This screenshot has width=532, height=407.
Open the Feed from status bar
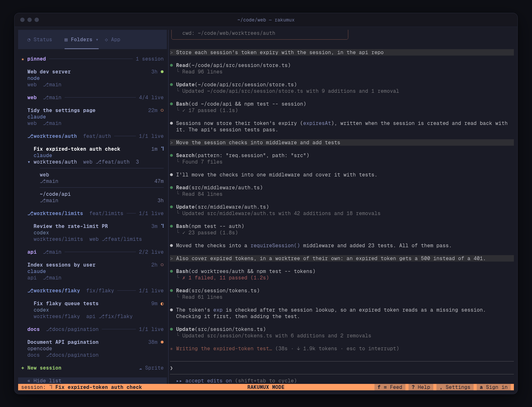tap(390, 387)
